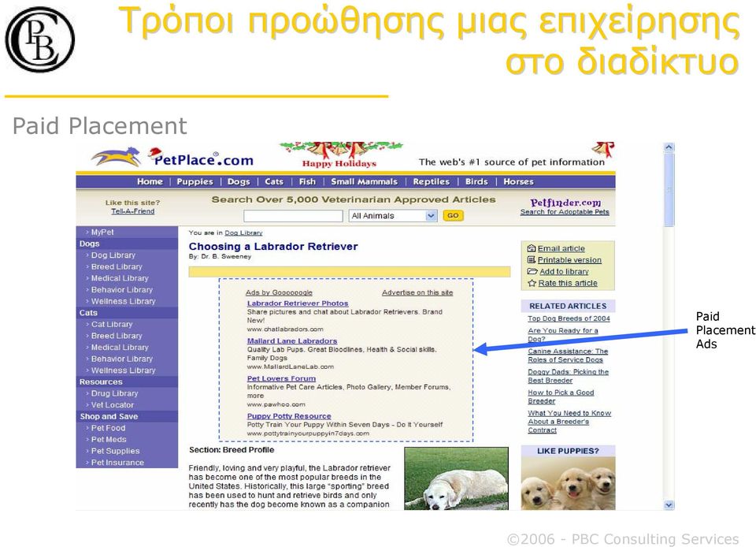Click the GO search button
Image resolution: width=756 pixels, height=547 pixels.
453,216
